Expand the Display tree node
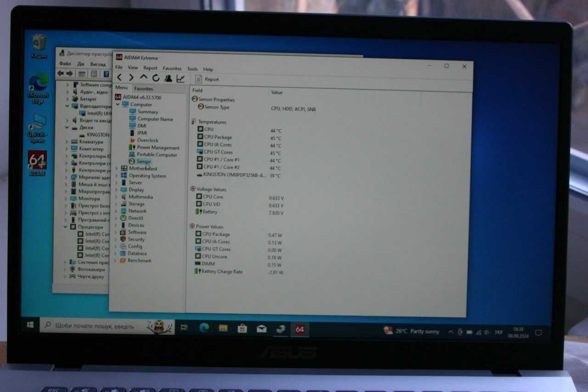This screenshot has width=588, height=392. [116, 189]
